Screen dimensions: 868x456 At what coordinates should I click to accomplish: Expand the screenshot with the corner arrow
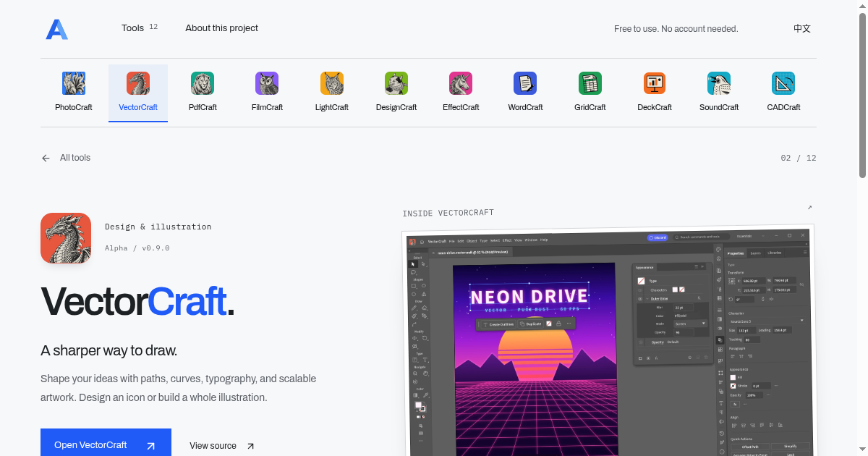point(809,208)
